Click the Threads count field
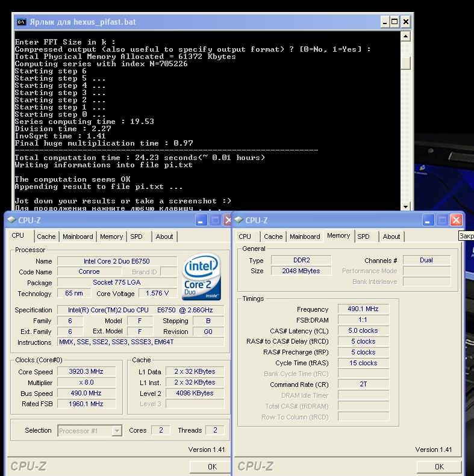The image size is (474, 476). pos(215,430)
